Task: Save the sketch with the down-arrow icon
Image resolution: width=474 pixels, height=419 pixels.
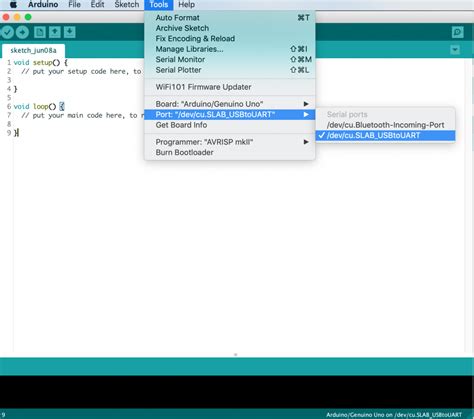Action: point(69,32)
